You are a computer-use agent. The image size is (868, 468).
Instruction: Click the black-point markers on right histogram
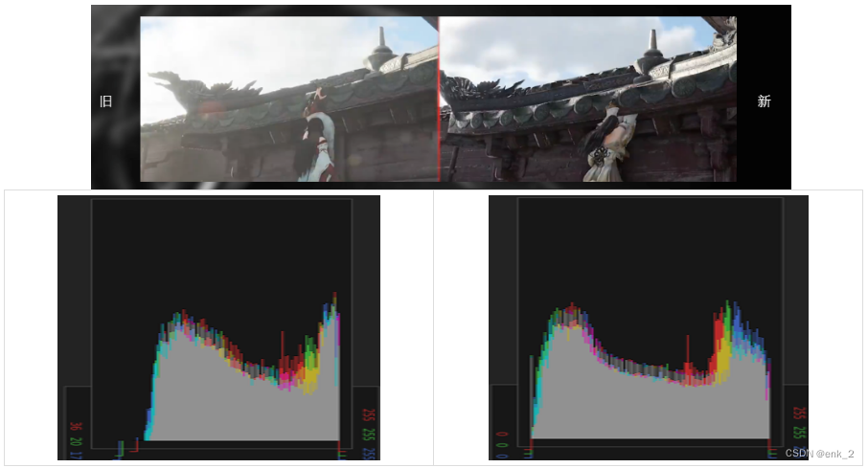click(529, 449)
